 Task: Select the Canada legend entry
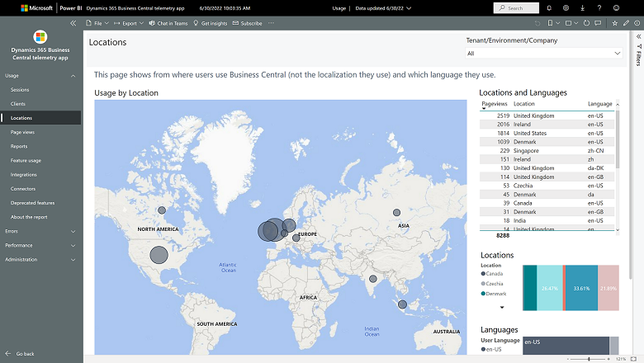tap(492, 274)
